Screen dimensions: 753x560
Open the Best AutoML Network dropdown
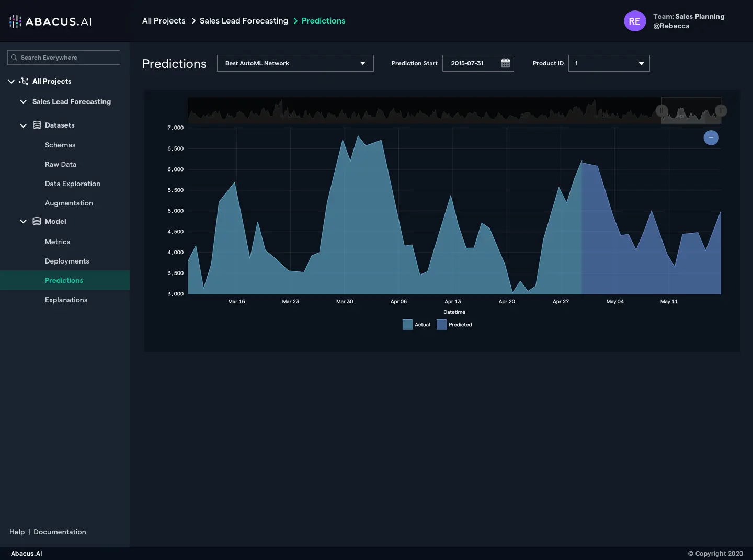(x=295, y=63)
